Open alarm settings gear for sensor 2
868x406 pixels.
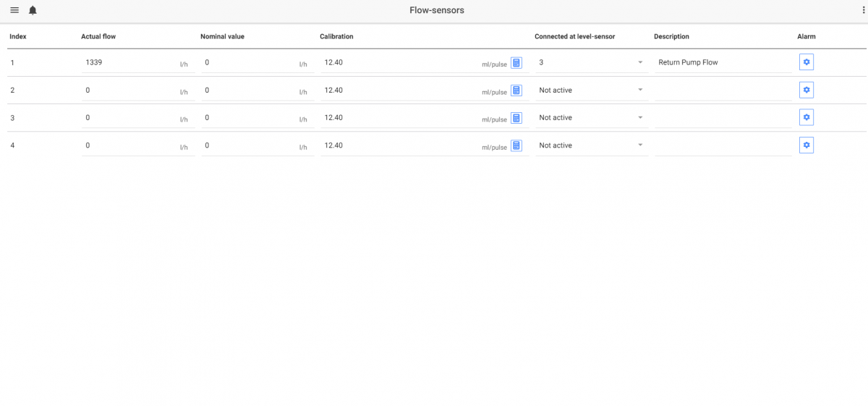pos(807,90)
